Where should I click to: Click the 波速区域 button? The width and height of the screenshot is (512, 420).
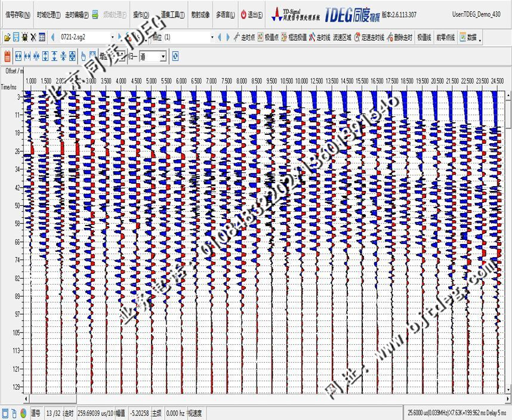click(x=342, y=38)
